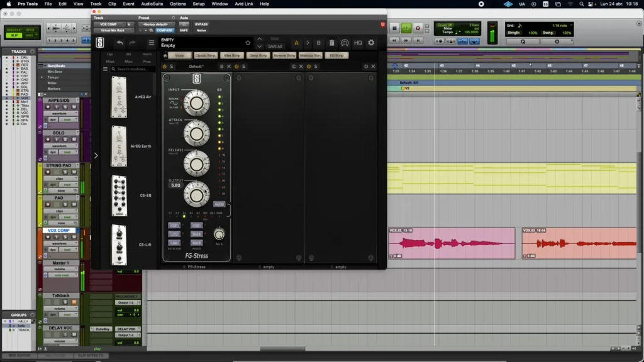Click the FG-Stress Release knob
The height and width of the screenshot is (362, 644).
pos(196,164)
